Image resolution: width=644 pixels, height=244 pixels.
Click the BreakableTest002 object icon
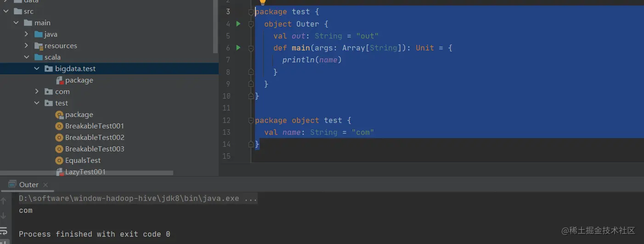[59, 138]
